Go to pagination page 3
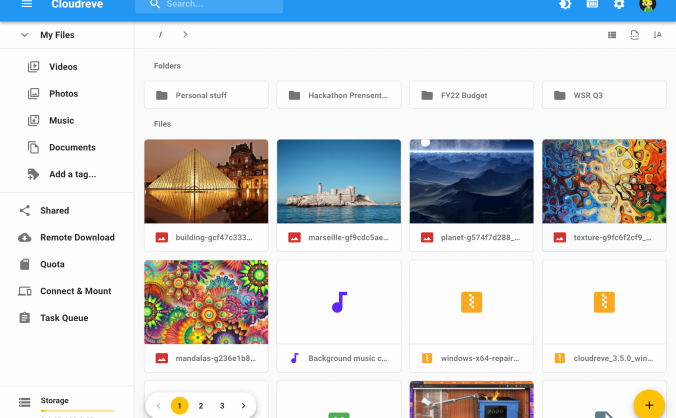676x418 pixels. click(222, 406)
